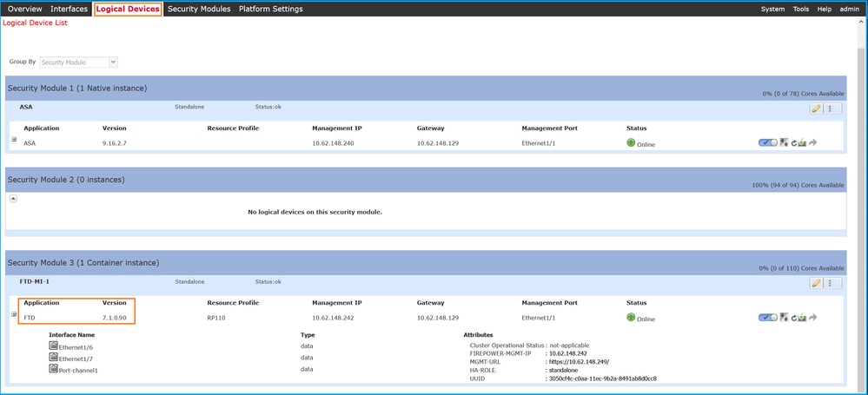Click the Security Module 2 header title
Viewport: 868px width, 395px height.
coord(66,180)
